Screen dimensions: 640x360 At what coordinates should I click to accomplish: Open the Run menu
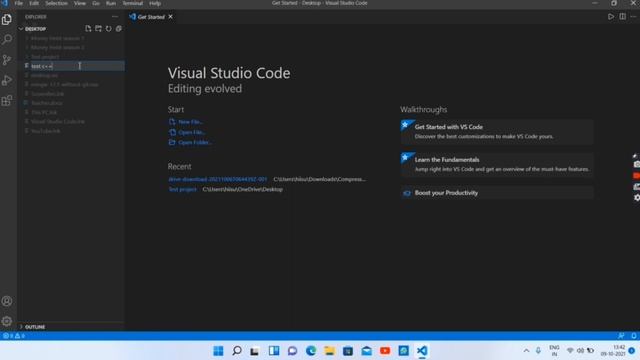point(111,3)
